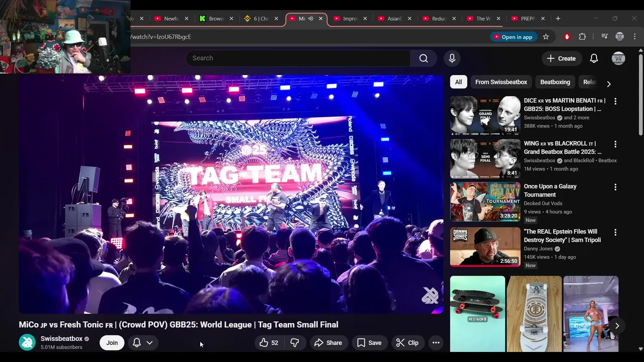
Task: Open Chrome profile icon in toolbar
Action: [x=620, y=37]
